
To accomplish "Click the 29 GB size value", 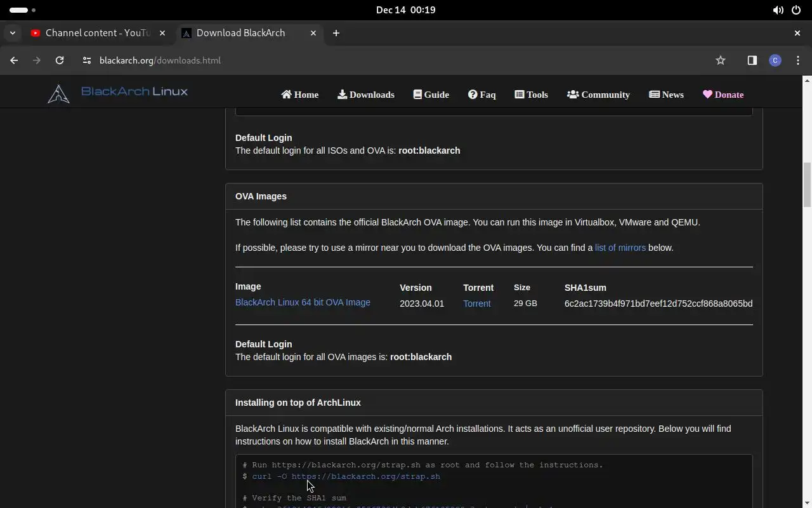I will click(525, 304).
